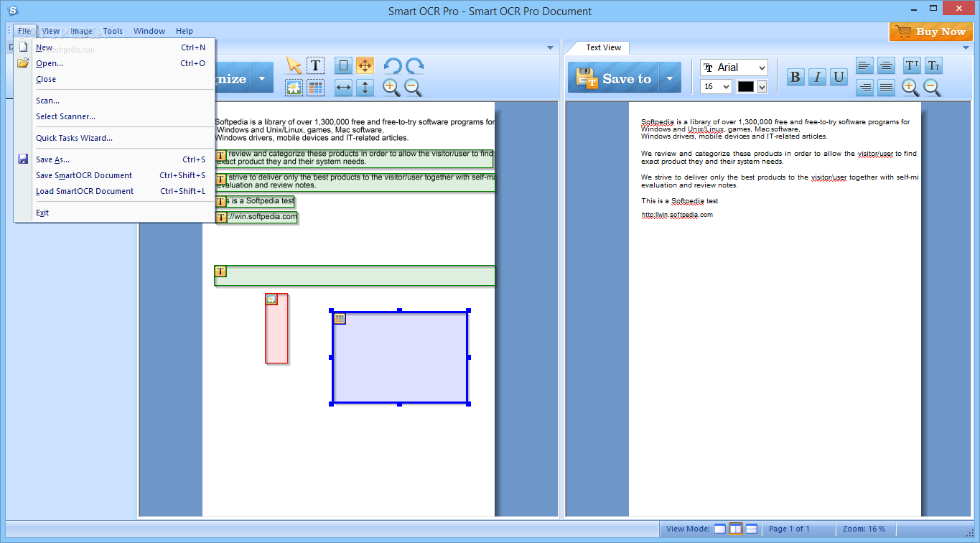Launch Quick Tasks Wizard... menu entry
980x543 pixels.
(x=114, y=138)
